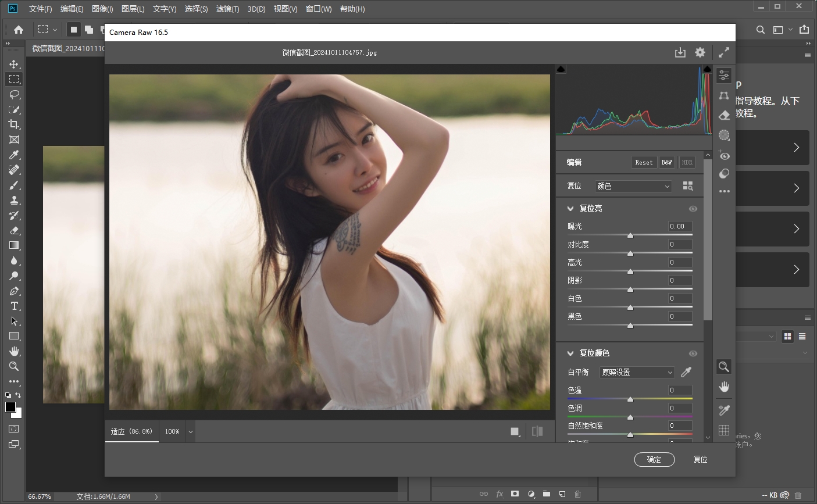Open the 白平衡 preset dropdown

click(637, 372)
